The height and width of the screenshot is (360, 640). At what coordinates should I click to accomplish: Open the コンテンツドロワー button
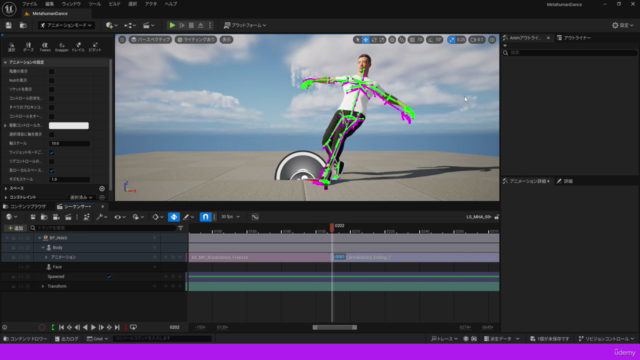click(25, 339)
